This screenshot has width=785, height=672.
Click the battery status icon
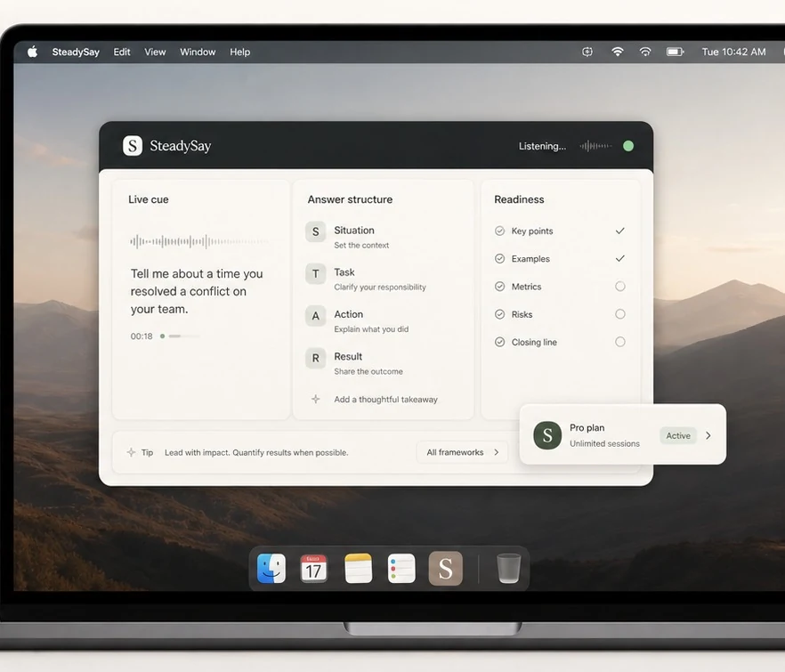tap(675, 52)
